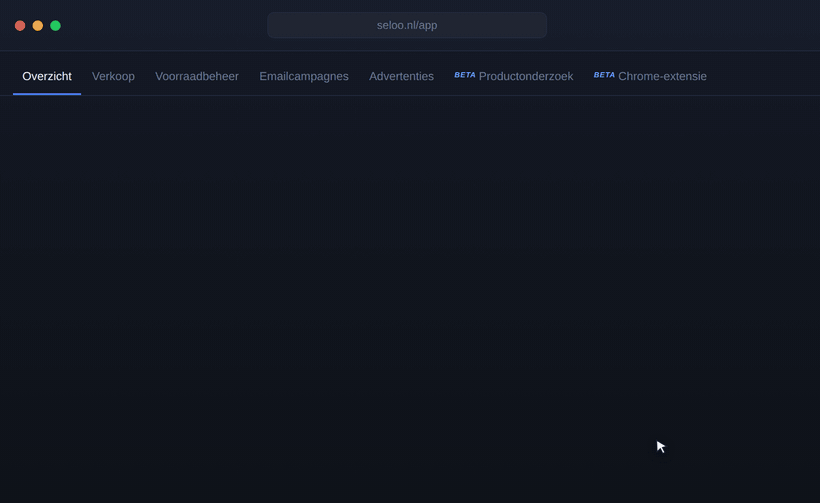Select the Overzicht tab

[47, 76]
